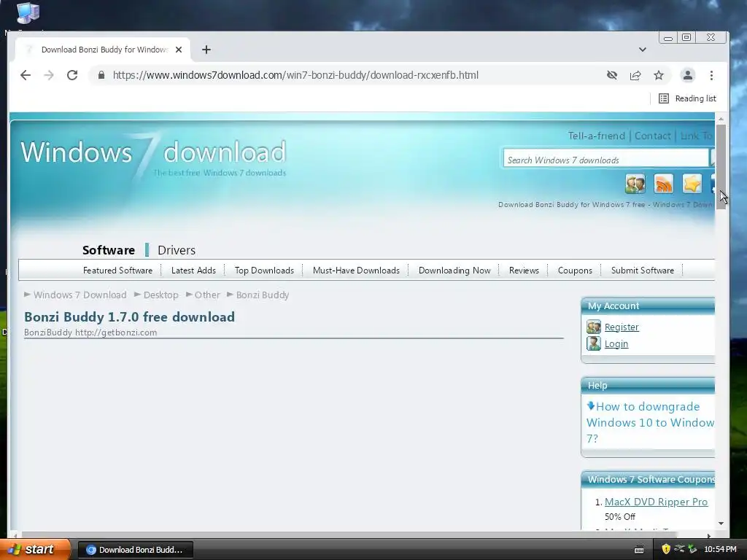Image resolution: width=747 pixels, height=560 pixels.
Task: Bookmark this page with the star icon
Action: [659, 75]
